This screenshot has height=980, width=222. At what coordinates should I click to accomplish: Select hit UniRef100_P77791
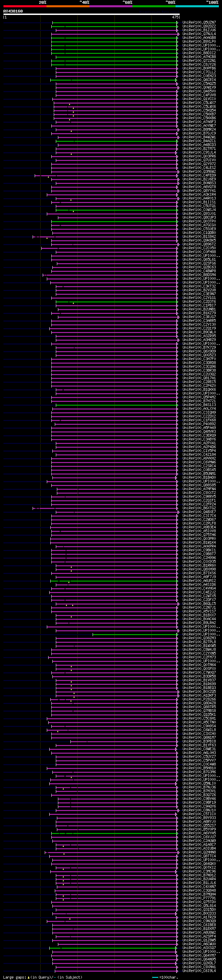199,898
